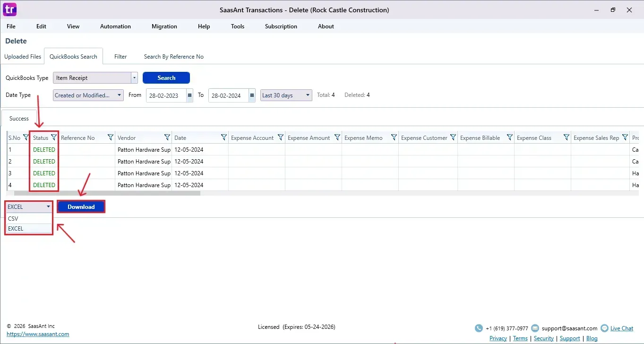The width and height of the screenshot is (644, 344).
Task: Open filter icon on Expense Customer column
Action: pyautogui.click(x=453, y=138)
